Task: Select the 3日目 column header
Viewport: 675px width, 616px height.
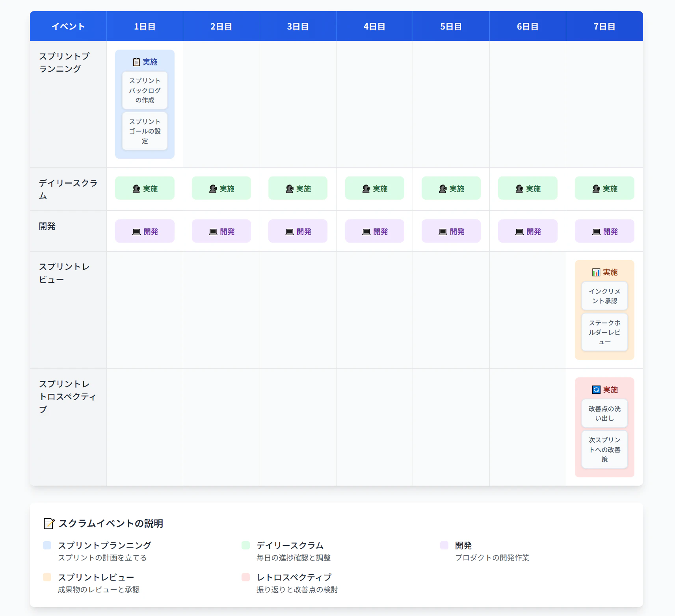Action: [298, 26]
